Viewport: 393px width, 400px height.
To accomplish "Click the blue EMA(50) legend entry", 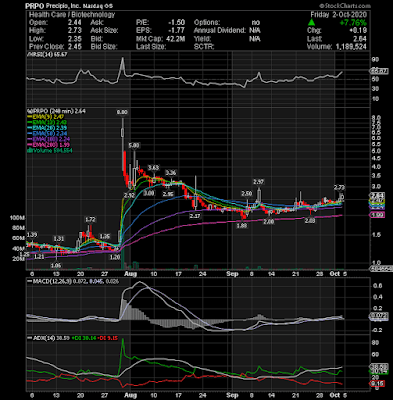I will pos(47,134).
